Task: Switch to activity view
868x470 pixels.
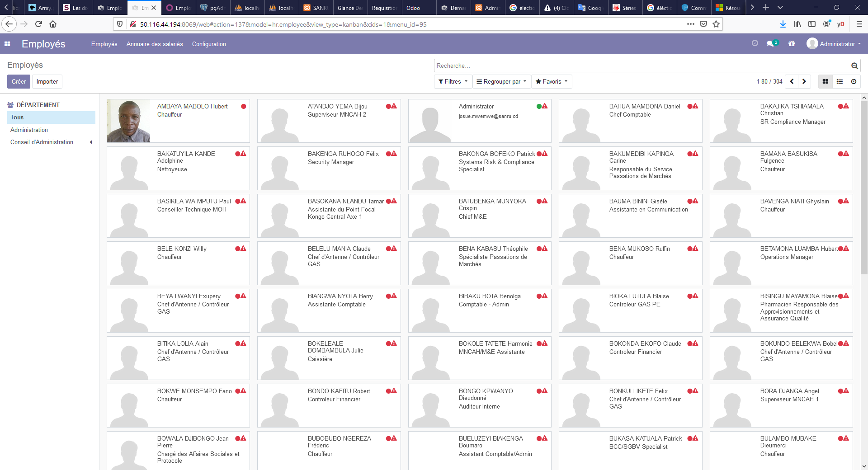Action: (x=854, y=81)
